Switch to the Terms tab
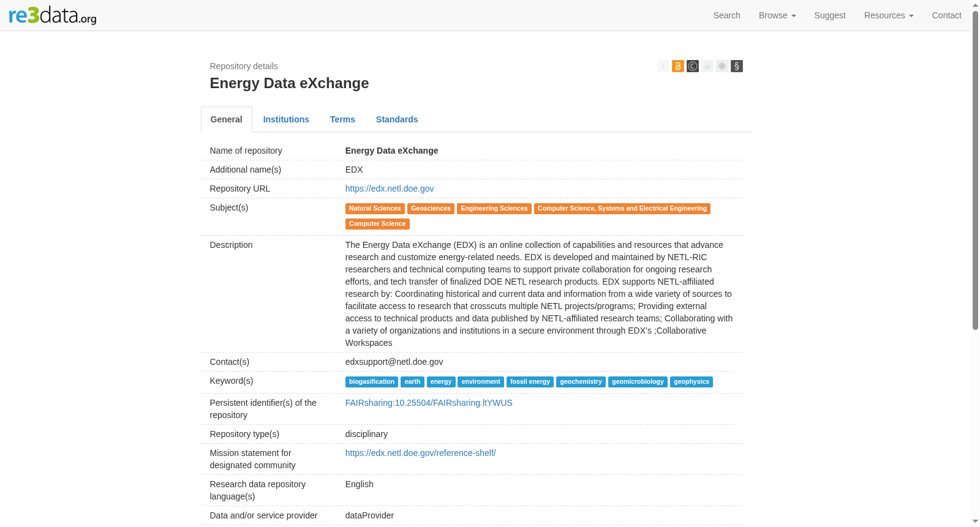 coord(342,119)
